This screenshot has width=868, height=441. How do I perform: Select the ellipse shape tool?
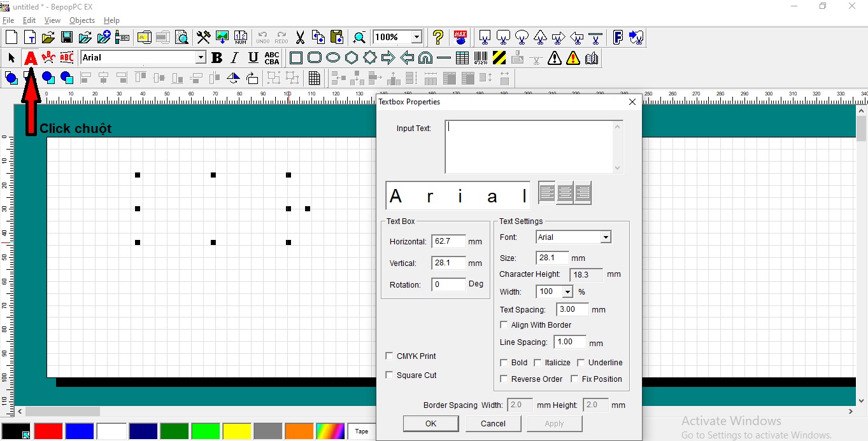[x=333, y=58]
